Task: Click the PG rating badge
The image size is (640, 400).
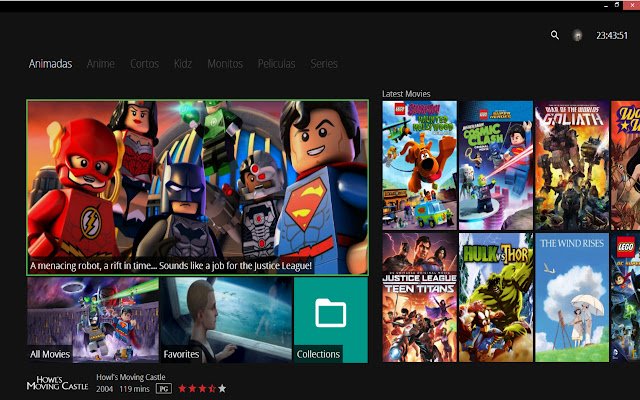Action: coord(164,389)
